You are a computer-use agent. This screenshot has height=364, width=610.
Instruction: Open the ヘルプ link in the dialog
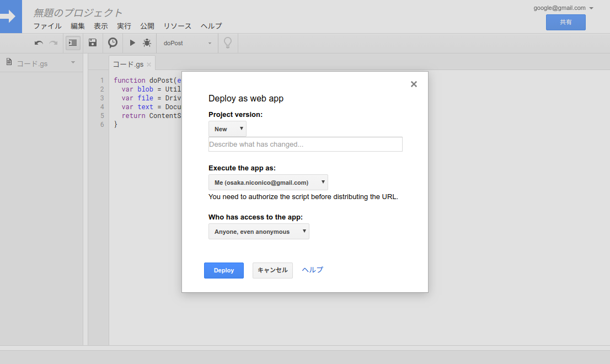point(312,270)
